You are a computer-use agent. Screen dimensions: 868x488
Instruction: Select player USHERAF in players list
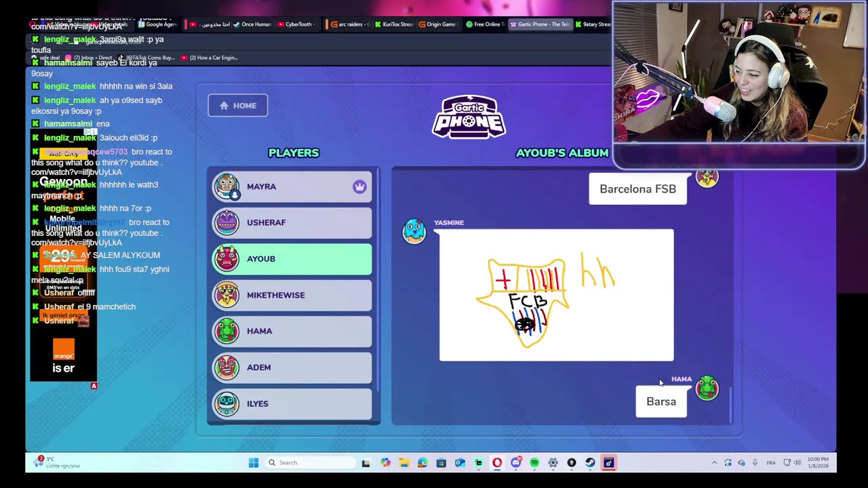click(x=292, y=222)
